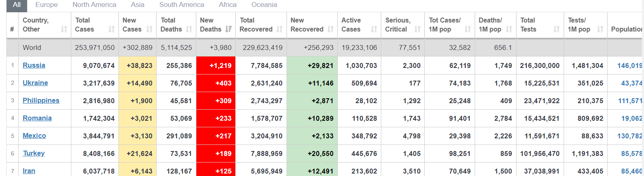Click the Population column header
This screenshot has width=644, height=176.
pyautogui.click(x=626, y=29)
